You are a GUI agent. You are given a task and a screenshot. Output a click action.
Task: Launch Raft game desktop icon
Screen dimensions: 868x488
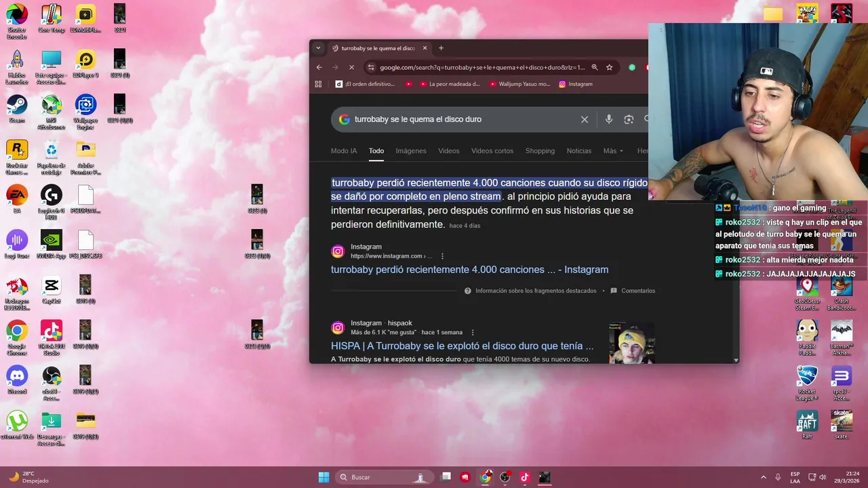pyautogui.click(x=807, y=426)
